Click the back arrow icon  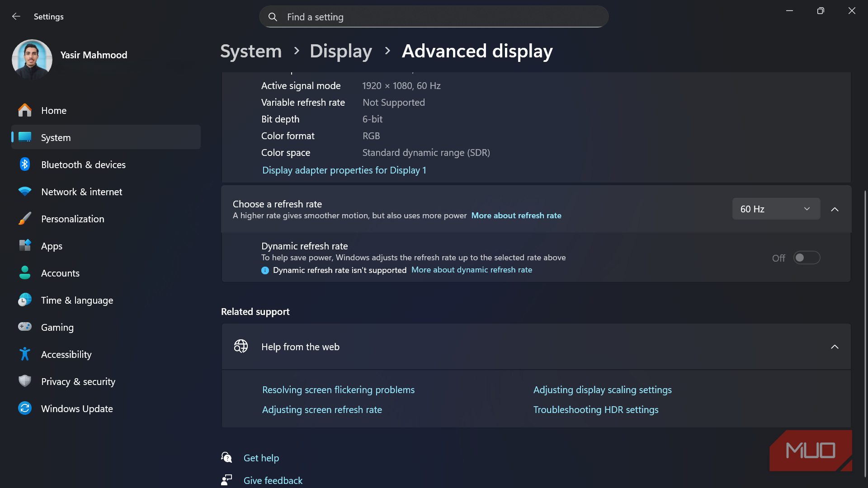pos(16,17)
